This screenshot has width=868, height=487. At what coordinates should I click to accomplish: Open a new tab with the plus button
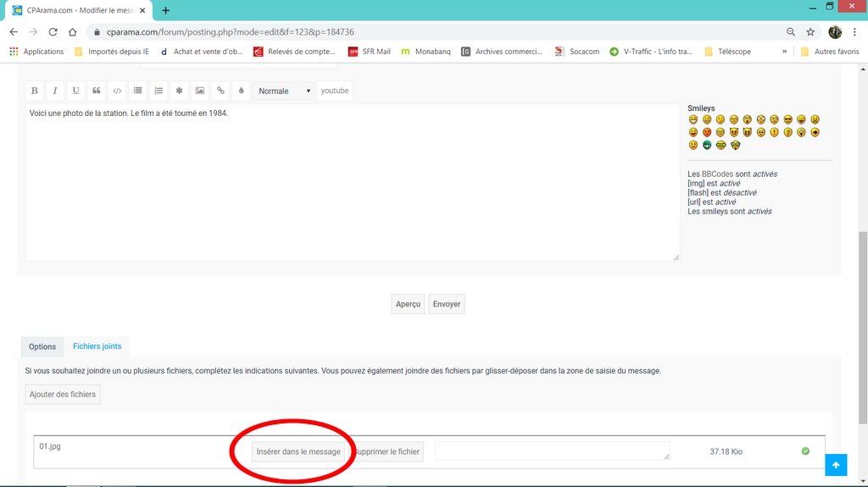[165, 10]
